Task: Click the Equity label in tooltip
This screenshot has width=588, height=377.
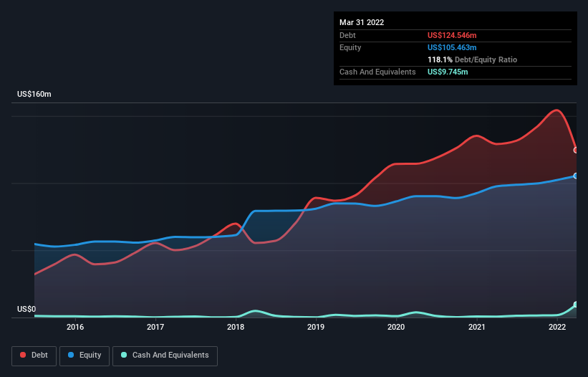Action: point(350,47)
